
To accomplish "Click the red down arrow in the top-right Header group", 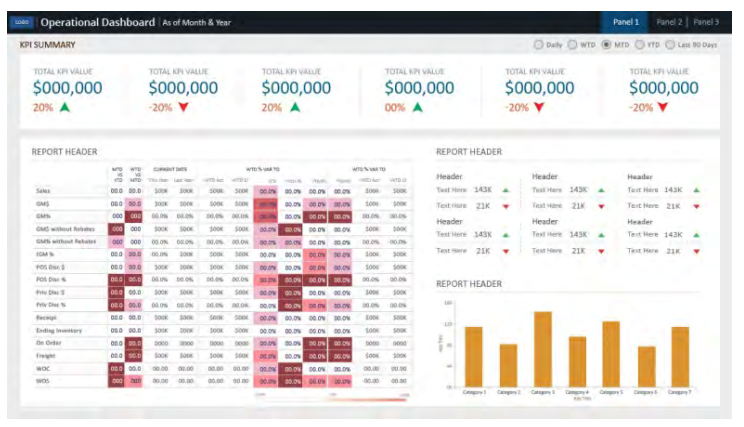I will pos(697,206).
